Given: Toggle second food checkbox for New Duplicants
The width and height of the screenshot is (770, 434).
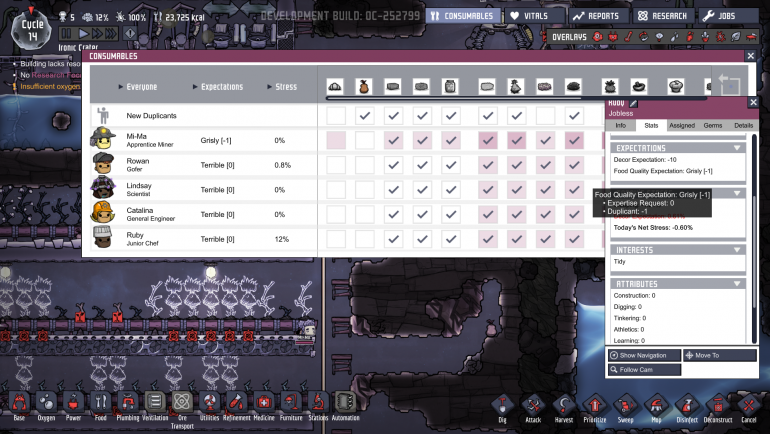Looking at the screenshot, I should click(x=364, y=116).
